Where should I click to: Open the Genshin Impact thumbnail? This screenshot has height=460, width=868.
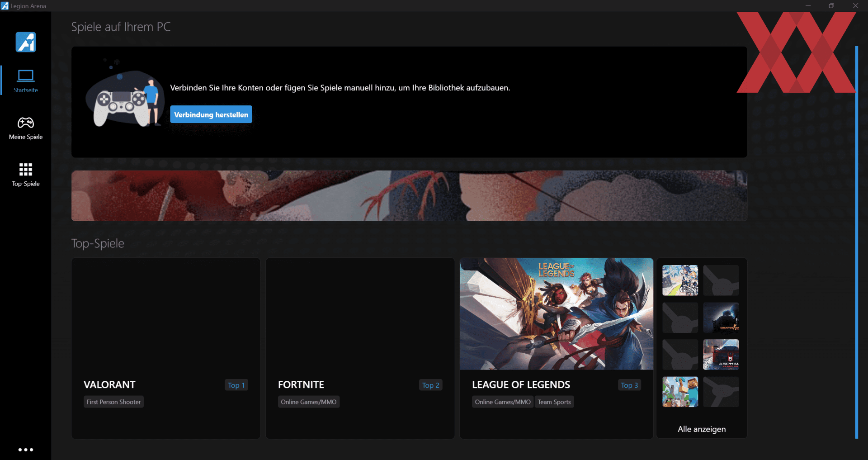[680, 280]
